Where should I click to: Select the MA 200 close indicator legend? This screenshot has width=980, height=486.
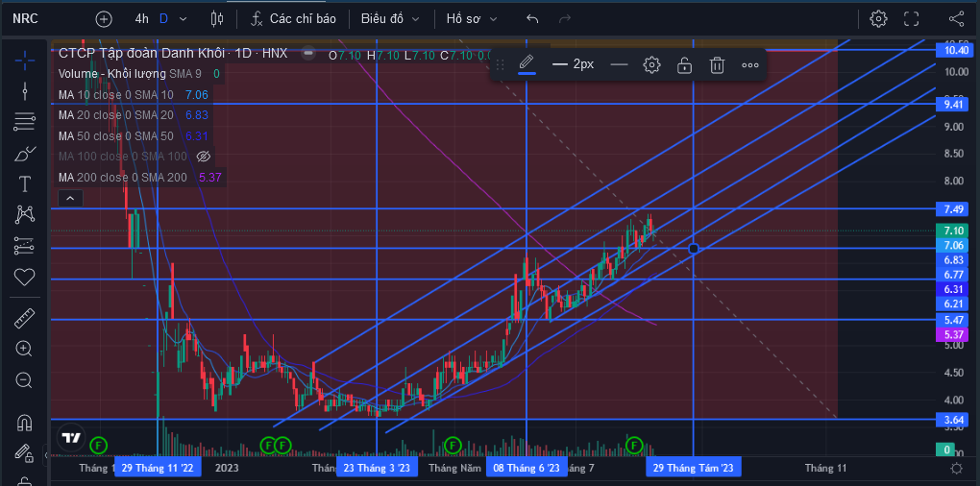123,178
